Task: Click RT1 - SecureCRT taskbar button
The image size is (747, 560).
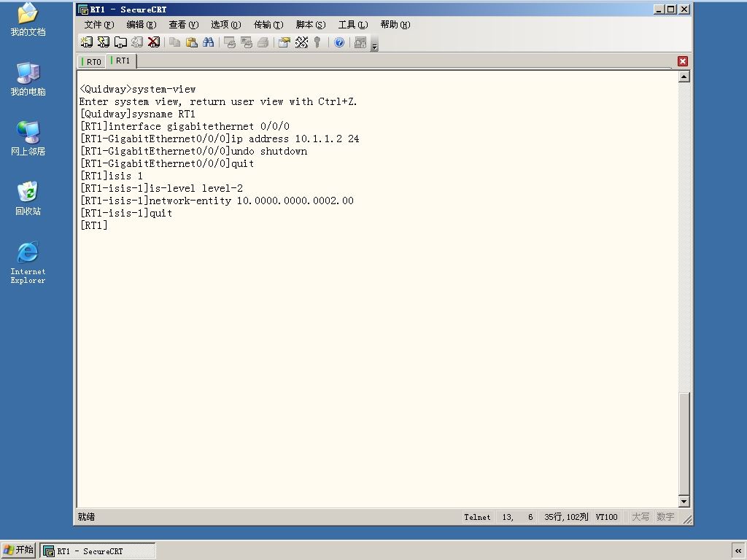Action: point(98,551)
